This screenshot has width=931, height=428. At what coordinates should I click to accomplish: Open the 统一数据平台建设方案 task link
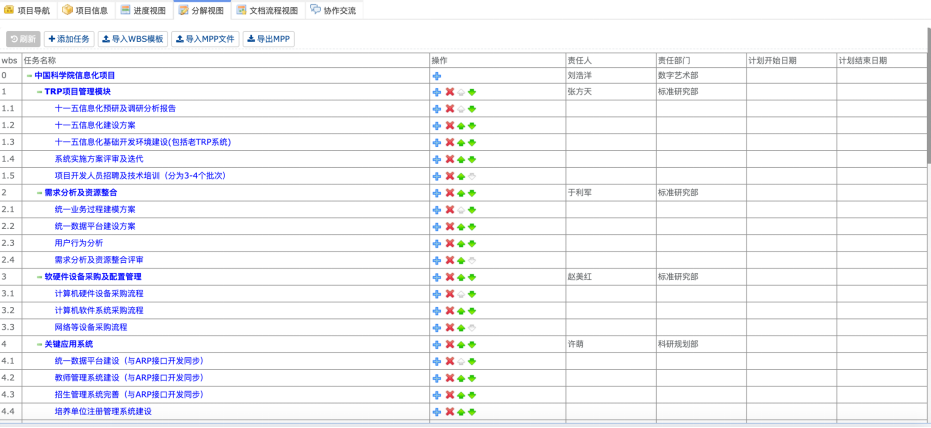(x=95, y=227)
